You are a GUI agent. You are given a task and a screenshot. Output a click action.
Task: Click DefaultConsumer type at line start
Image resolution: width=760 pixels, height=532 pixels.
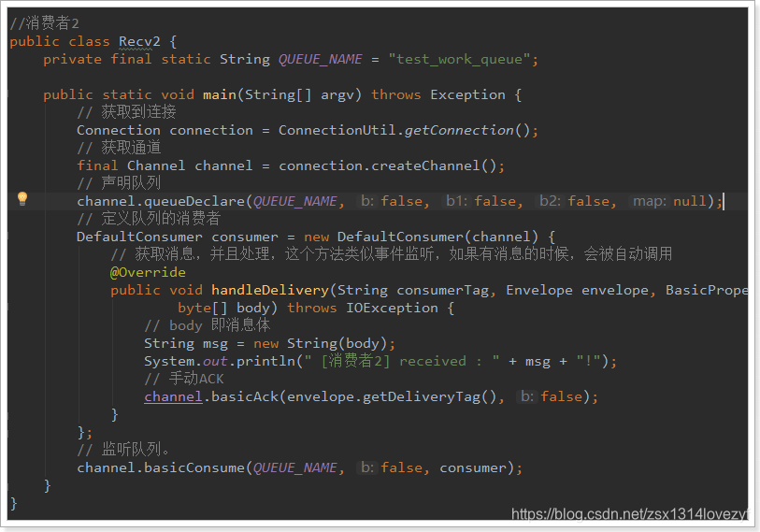tap(139, 237)
